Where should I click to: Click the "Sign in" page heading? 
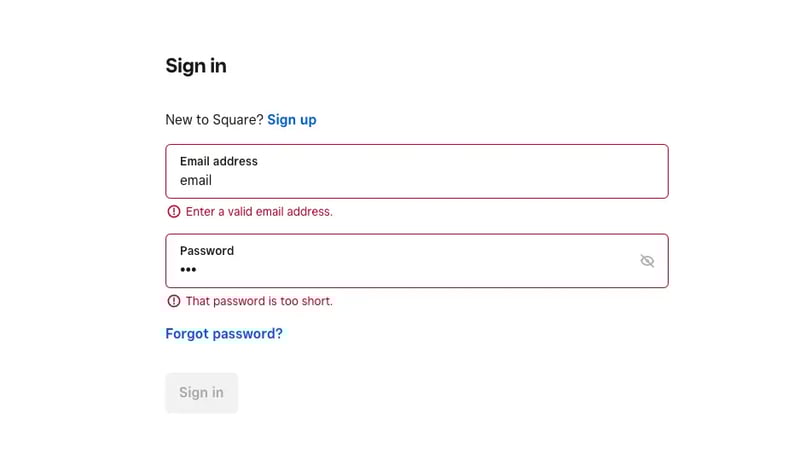[196, 66]
